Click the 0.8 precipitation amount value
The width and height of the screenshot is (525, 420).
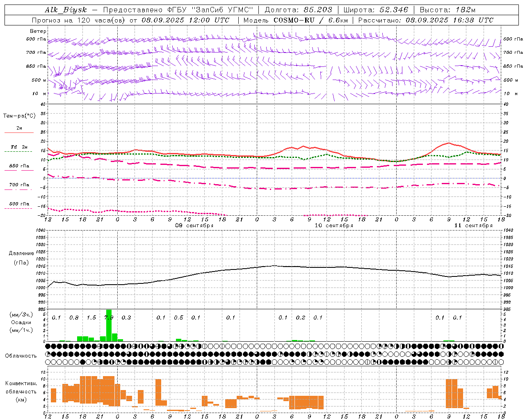(x=74, y=317)
